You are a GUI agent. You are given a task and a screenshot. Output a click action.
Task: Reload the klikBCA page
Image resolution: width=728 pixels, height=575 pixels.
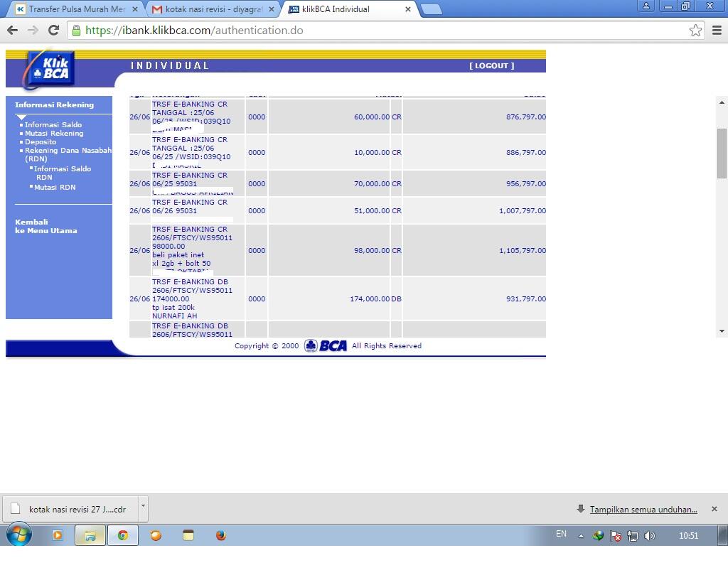54,31
